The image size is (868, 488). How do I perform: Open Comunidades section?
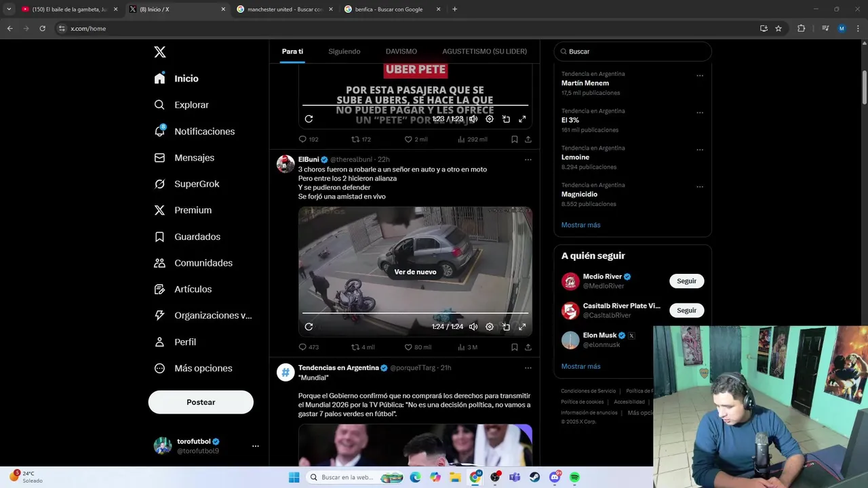[x=193, y=263]
